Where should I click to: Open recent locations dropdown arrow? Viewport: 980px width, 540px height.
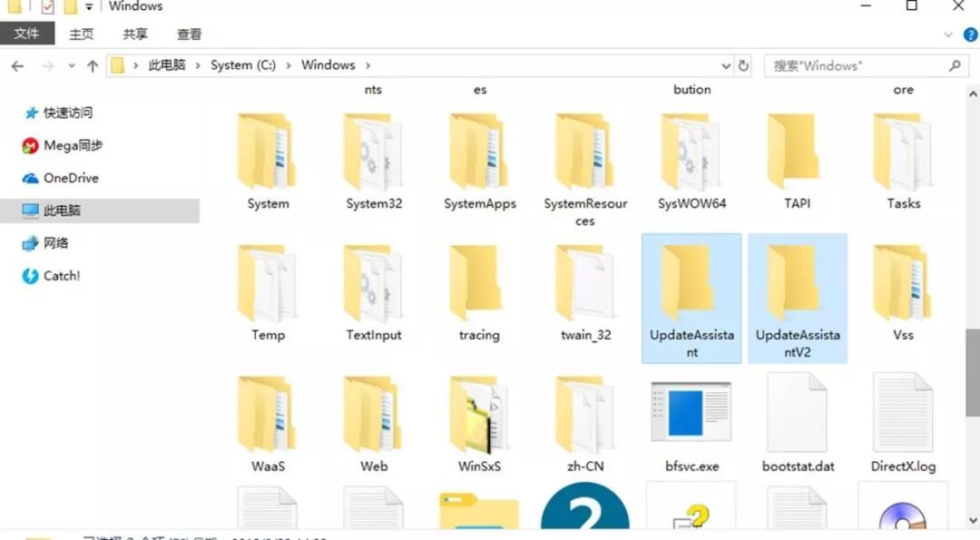pos(72,65)
